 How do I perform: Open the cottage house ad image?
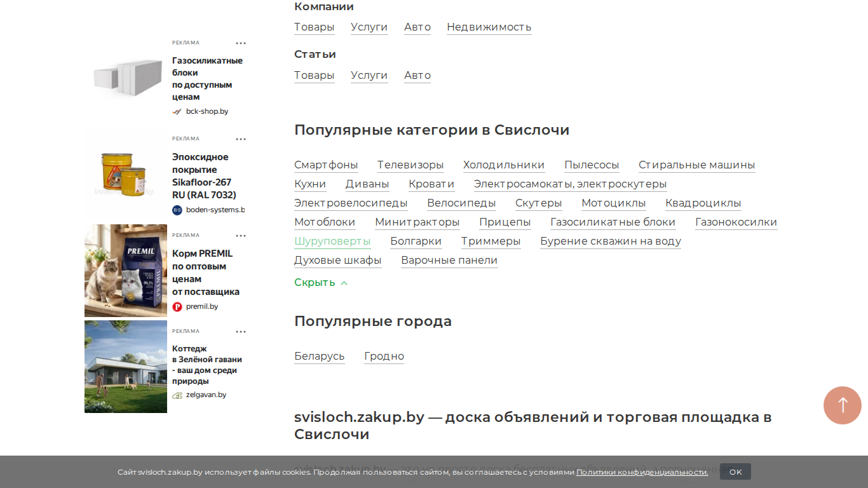126,367
